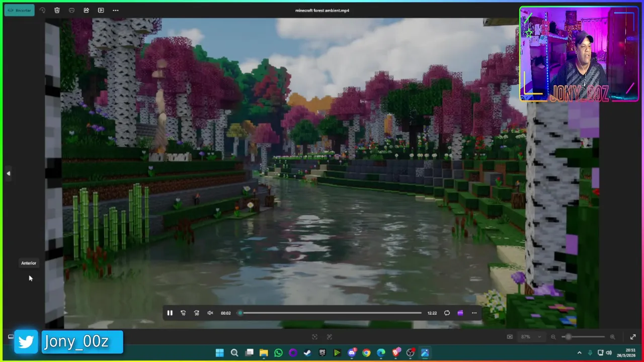644x362 pixels.
Task: Pause the video playback
Action: point(170,313)
